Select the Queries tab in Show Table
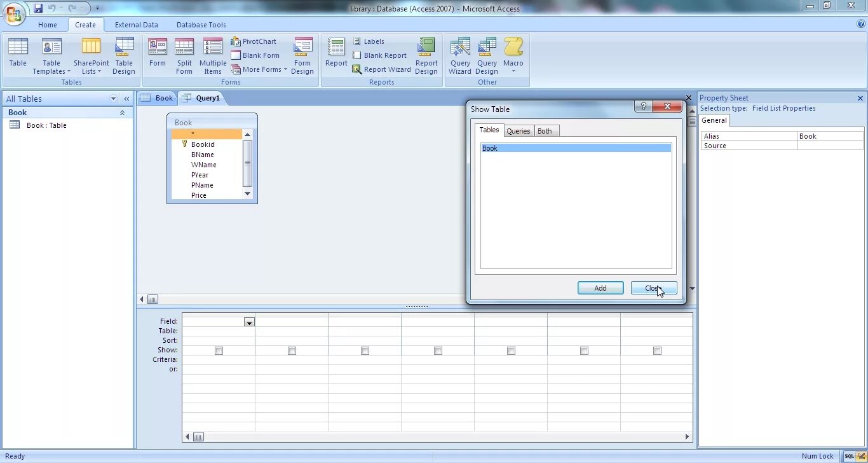Viewport: 868px width, 463px height. click(519, 131)
